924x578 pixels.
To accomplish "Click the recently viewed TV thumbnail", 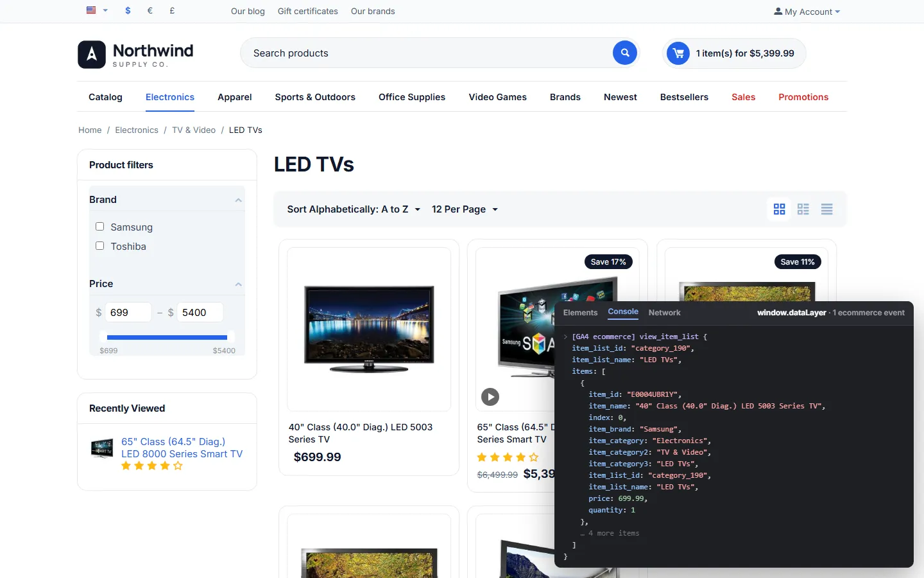I will (102, 448).
